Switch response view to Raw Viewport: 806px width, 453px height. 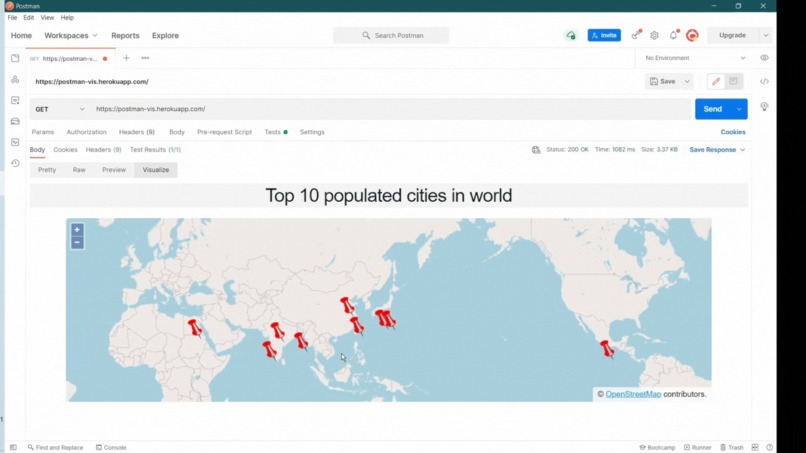[x=79, y=170]
